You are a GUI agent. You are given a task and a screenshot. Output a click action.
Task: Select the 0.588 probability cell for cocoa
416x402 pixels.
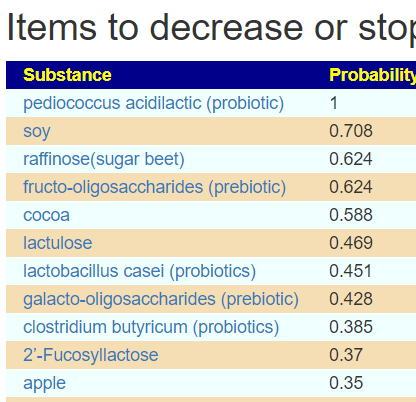pyautogui.click(x=351, y=215)
